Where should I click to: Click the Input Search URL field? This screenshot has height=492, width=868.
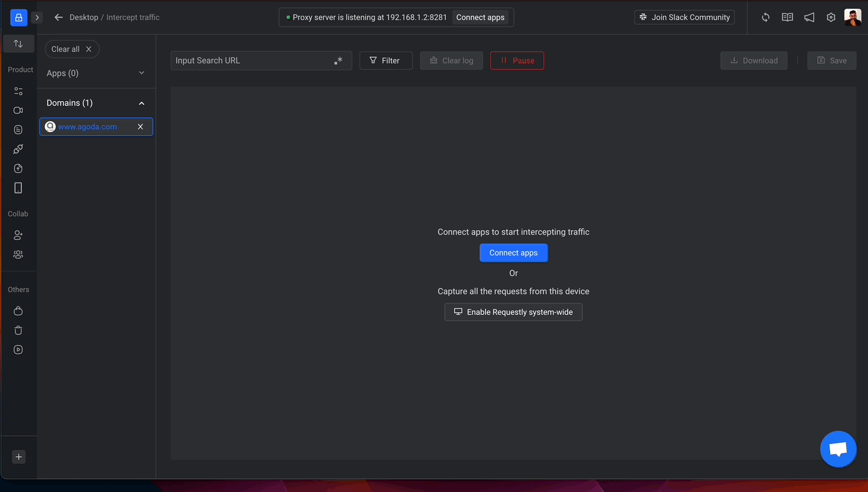click(x=261, y=61)
